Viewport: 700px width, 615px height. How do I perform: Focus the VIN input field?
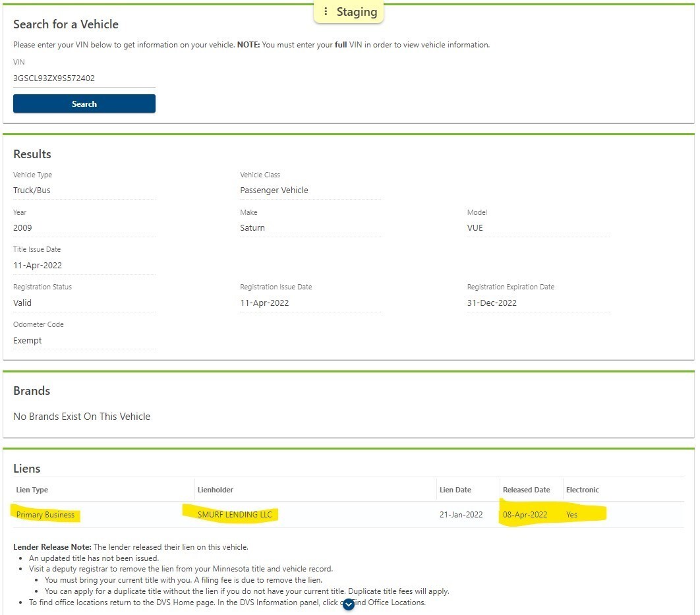click(84, 78)
